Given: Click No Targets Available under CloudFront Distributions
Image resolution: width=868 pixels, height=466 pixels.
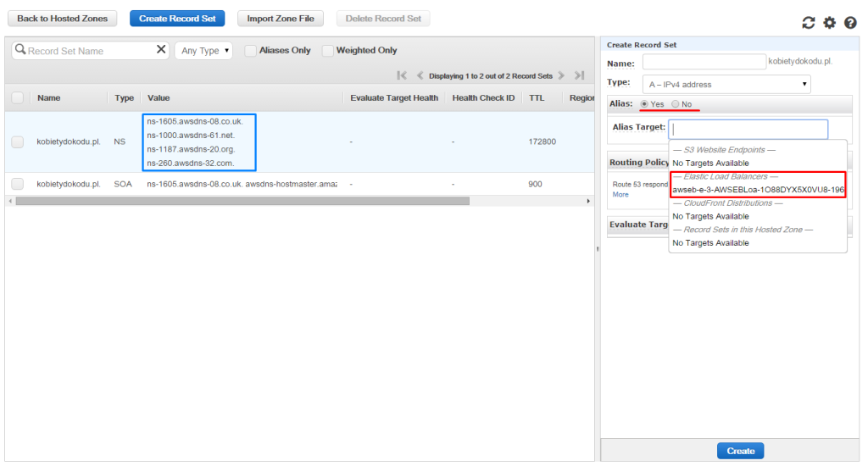Looking at the screenshot, I should pyautogui.click(x=710, y=216).
